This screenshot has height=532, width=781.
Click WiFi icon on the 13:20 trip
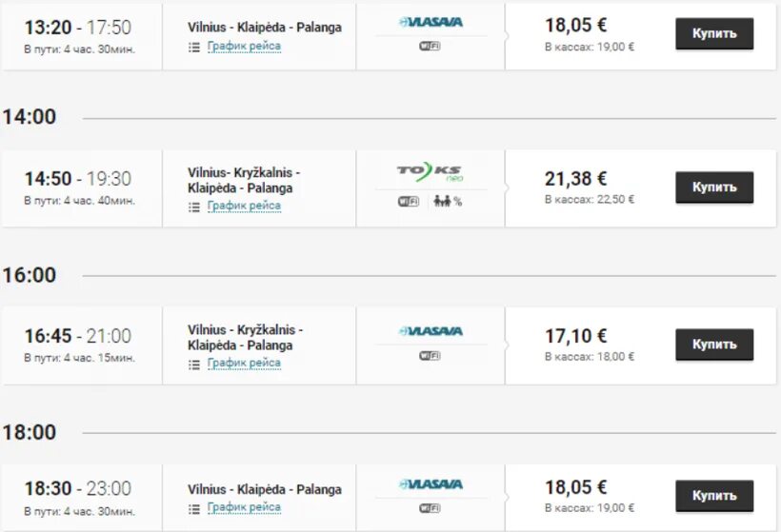pyautogui.click(x=430, y=46)
